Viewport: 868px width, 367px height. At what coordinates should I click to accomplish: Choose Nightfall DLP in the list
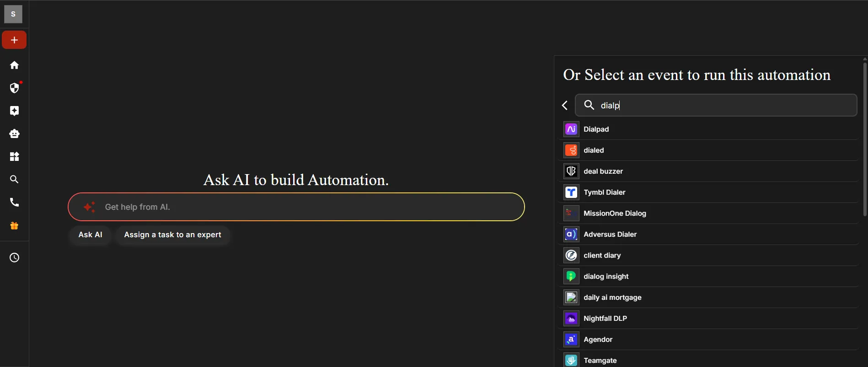coord(605,319)
